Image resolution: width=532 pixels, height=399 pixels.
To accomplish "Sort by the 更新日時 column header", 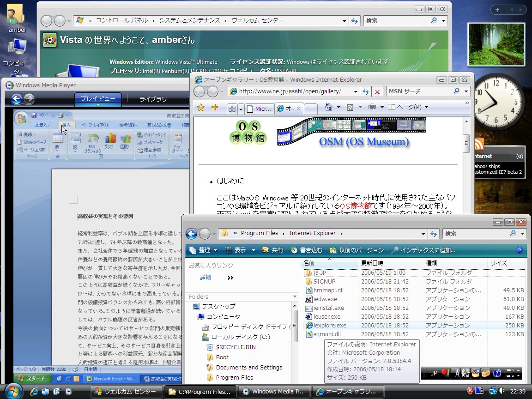I will 390,263.
